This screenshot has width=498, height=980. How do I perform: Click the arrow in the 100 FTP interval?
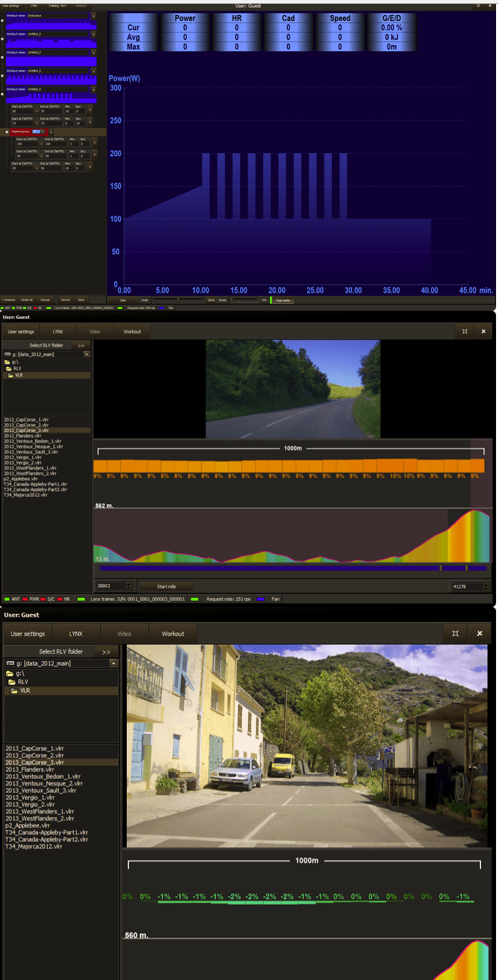pyautogui.click(x=41, y=144)
